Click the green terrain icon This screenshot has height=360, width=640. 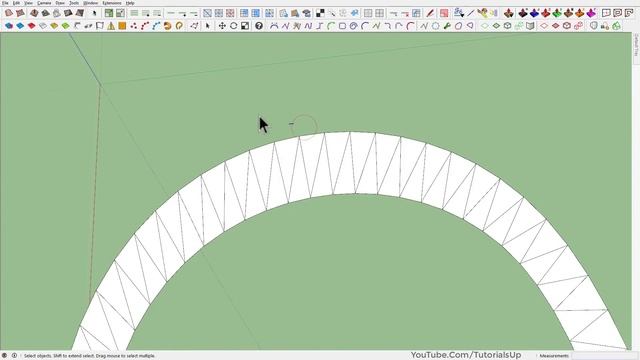point(557,13)
